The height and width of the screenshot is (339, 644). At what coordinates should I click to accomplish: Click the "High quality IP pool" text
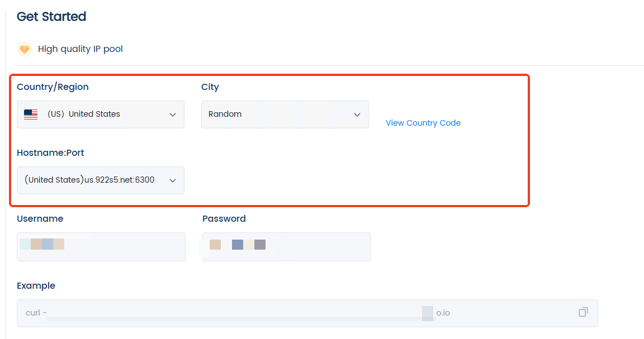[x=80, y=49]
